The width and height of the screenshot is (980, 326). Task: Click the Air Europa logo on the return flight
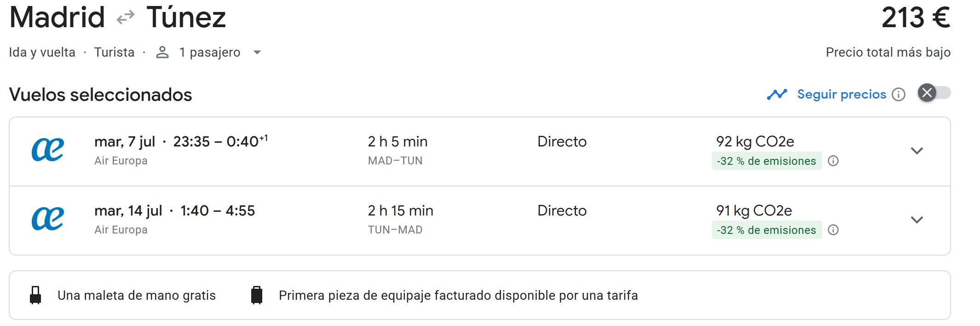point(48,219)
